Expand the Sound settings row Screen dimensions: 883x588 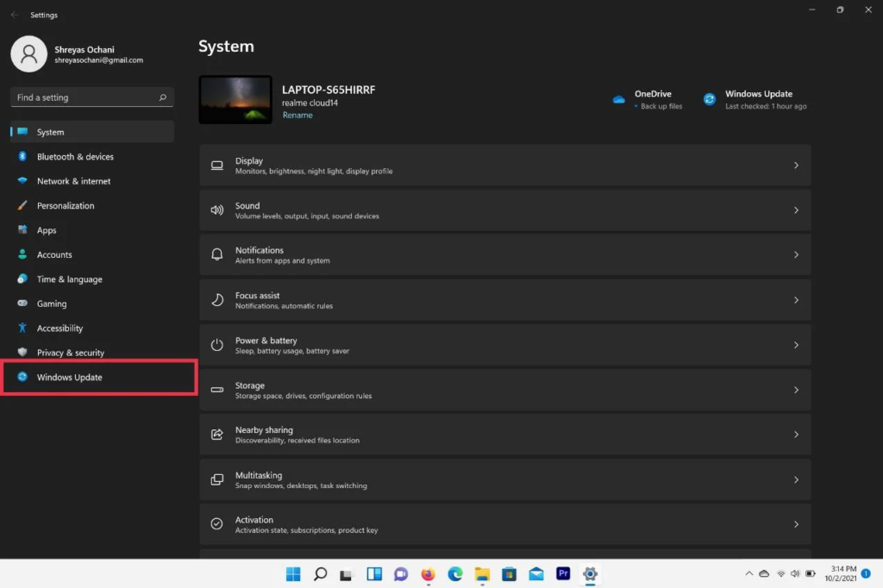point(504,210)
